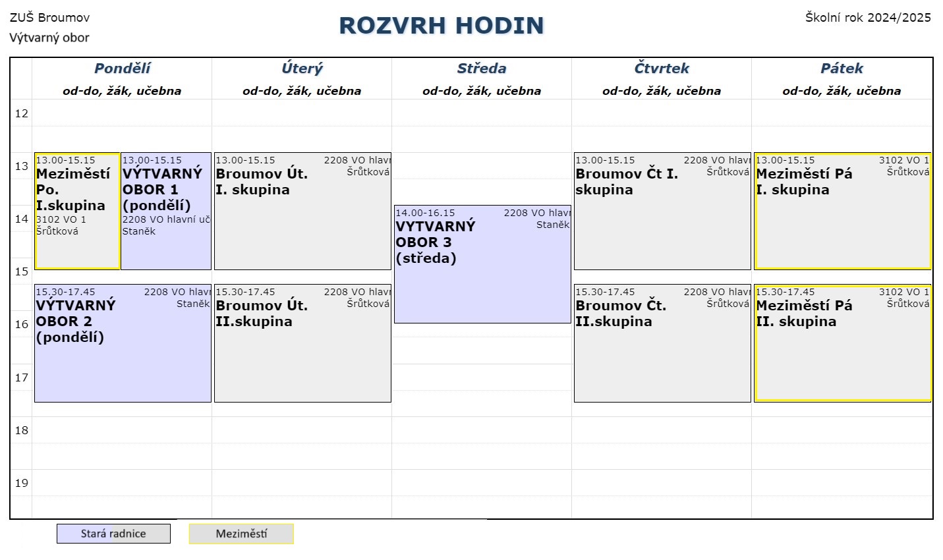Screen dimensions: 943x560
Task: Open Meziměstí Pá I. skupina lesson
Action: [842, 211]
